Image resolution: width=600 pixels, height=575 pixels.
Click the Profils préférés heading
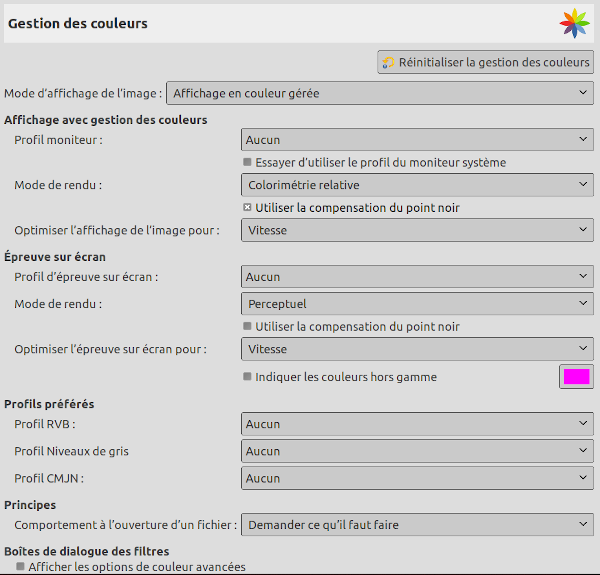pyautogui.click(x=49, y=404)
